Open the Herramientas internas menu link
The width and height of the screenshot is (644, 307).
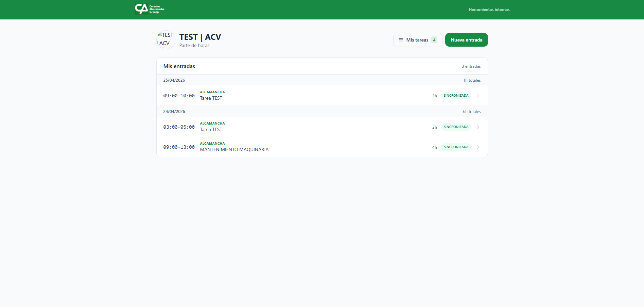[x=489, y=10]
